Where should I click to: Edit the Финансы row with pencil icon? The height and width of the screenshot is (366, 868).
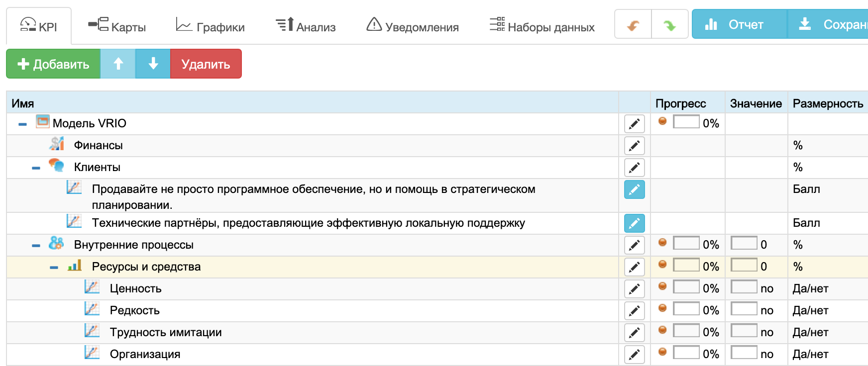tap(634, 146)
